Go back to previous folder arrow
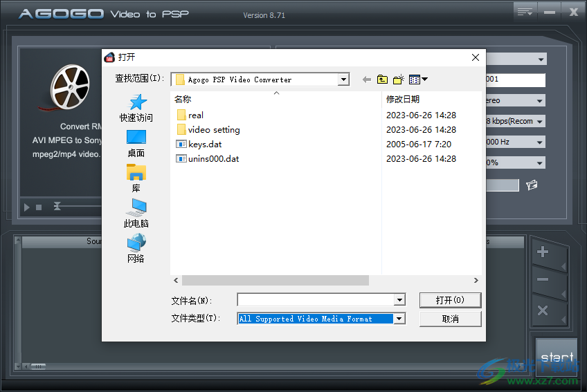Screen dimensions: 587x392 coord(367,80)
